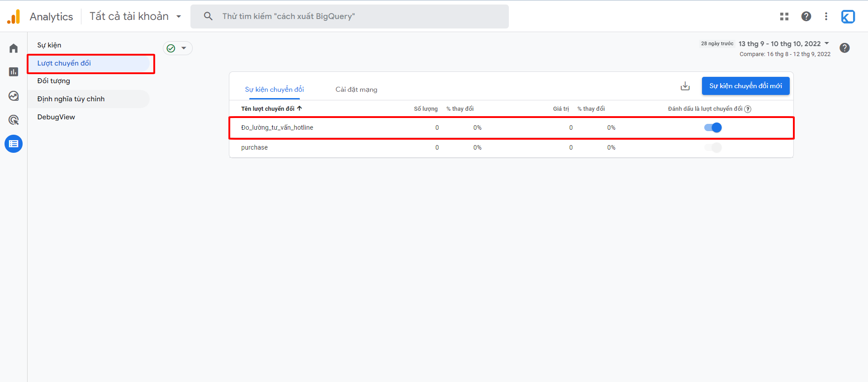The image size is (868, 382).
Task: Click the info icon beside Đánh dấu là lượt chuyển đổi
Action: pos(748,109)
